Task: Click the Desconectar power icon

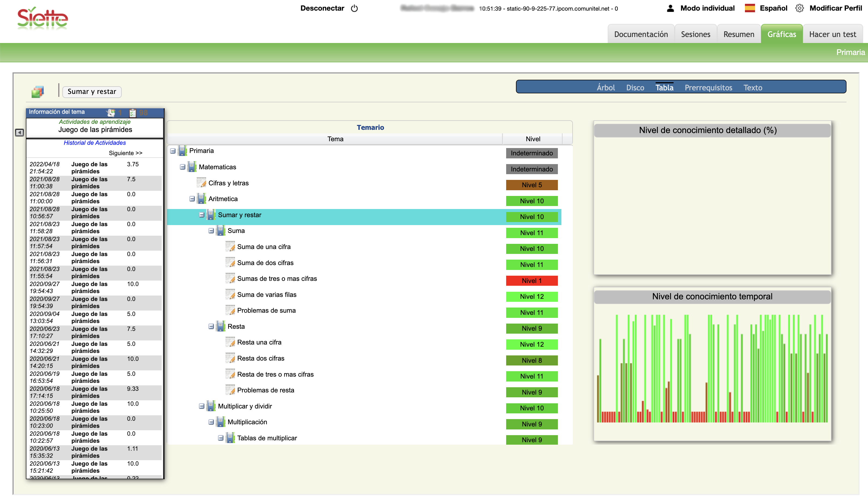Action: 354,8
